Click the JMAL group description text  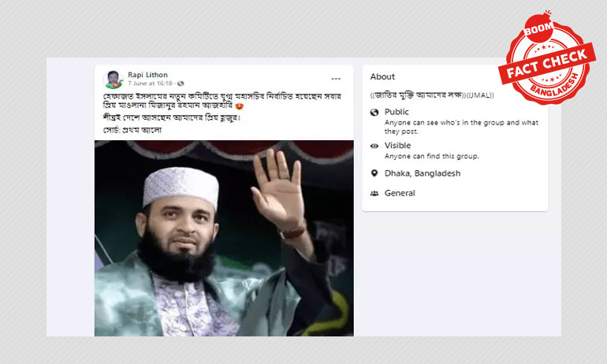pos(432,95)
